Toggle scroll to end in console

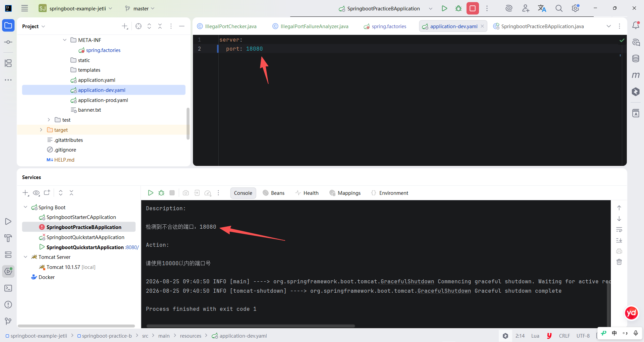pos(619,240)
